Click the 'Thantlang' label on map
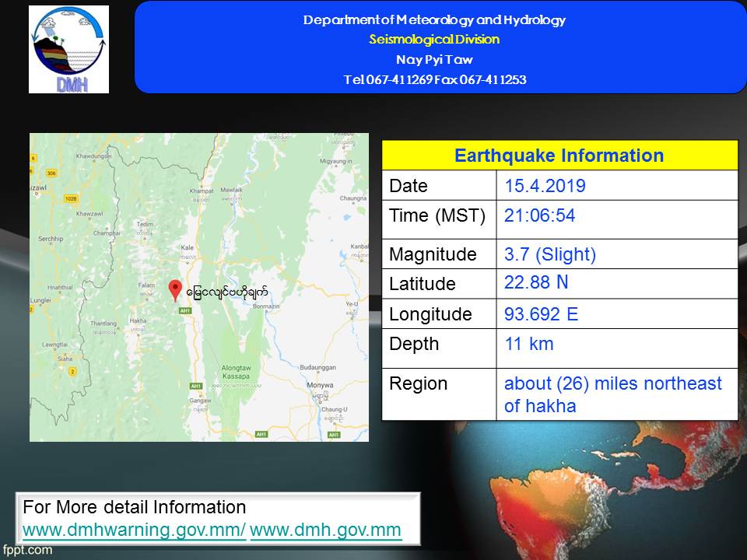 tap(103, 324)
